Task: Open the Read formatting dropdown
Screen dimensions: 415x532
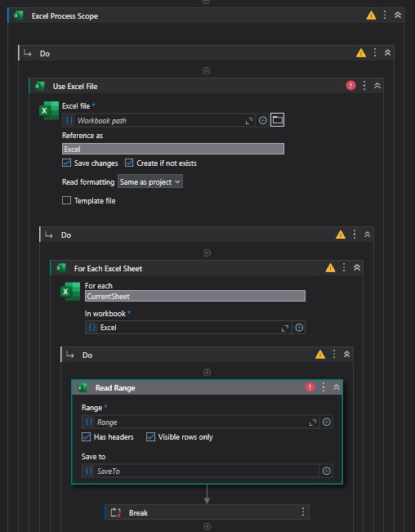Action: (149, 181)
